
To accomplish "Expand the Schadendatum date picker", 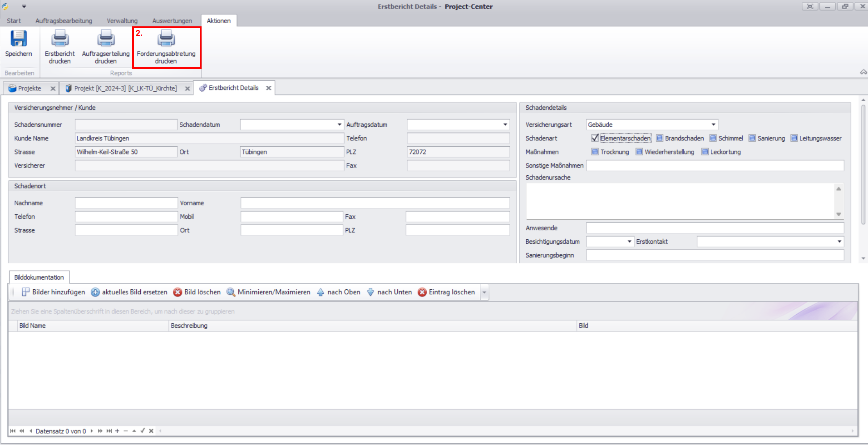I will pos(339,124).
